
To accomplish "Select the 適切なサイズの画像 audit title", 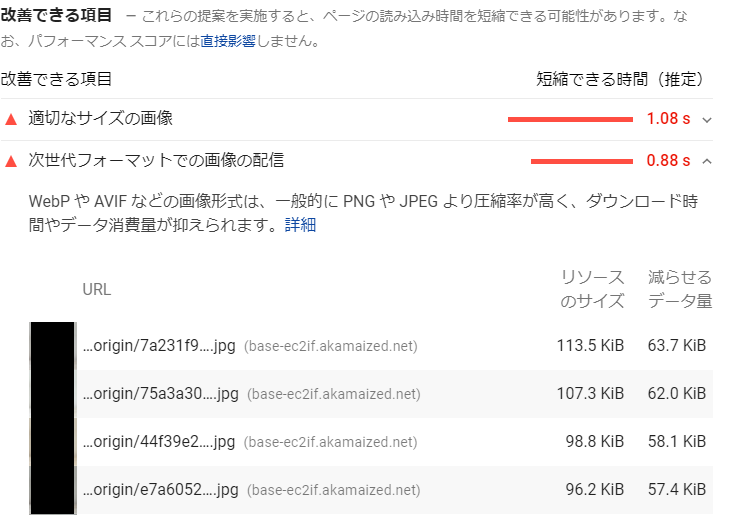I will 101,118.
